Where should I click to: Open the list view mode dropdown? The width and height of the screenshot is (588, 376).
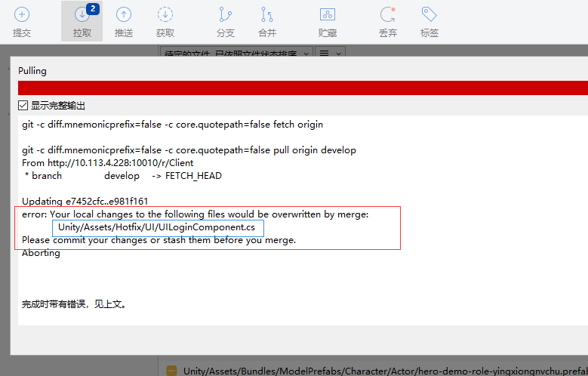(x=330, y=52)
